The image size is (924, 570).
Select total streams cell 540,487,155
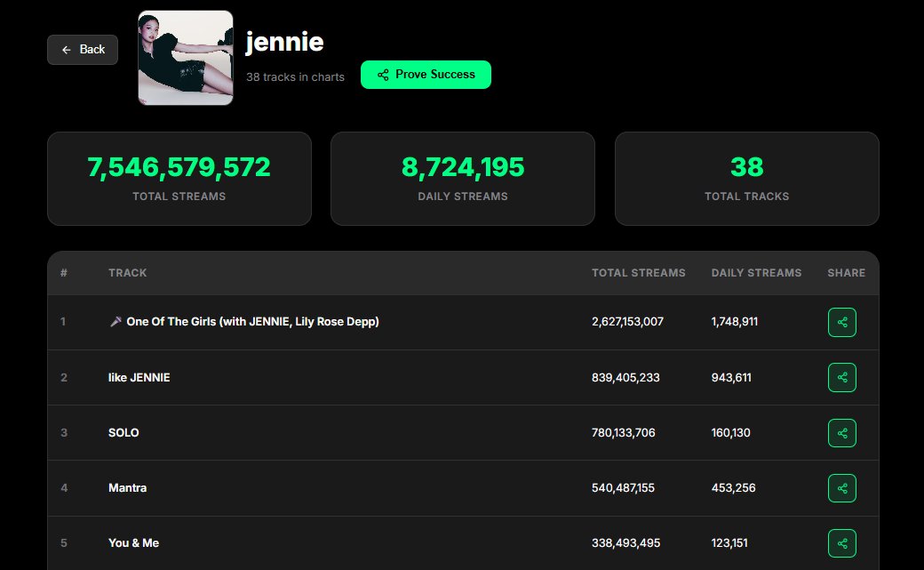point(623,488)
